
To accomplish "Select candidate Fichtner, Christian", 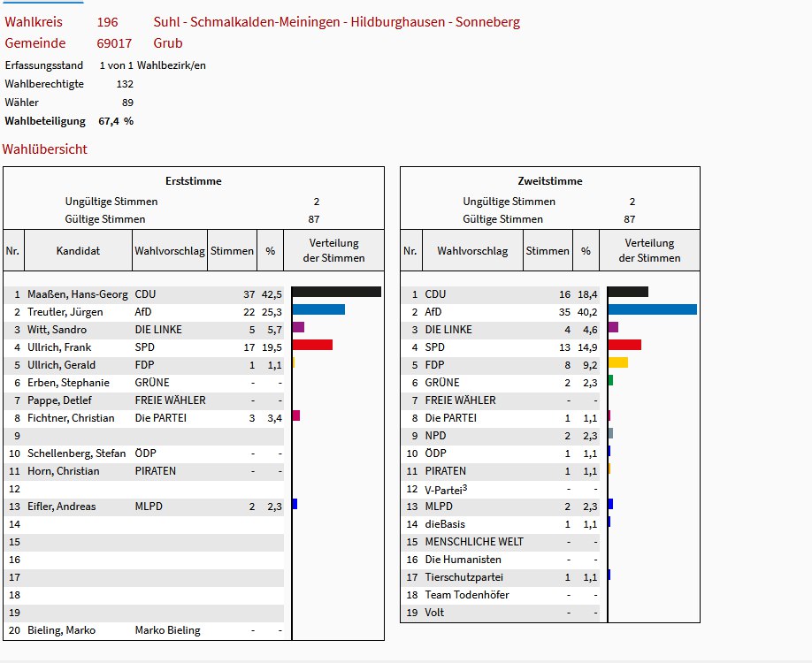I will tap(71, 418).
